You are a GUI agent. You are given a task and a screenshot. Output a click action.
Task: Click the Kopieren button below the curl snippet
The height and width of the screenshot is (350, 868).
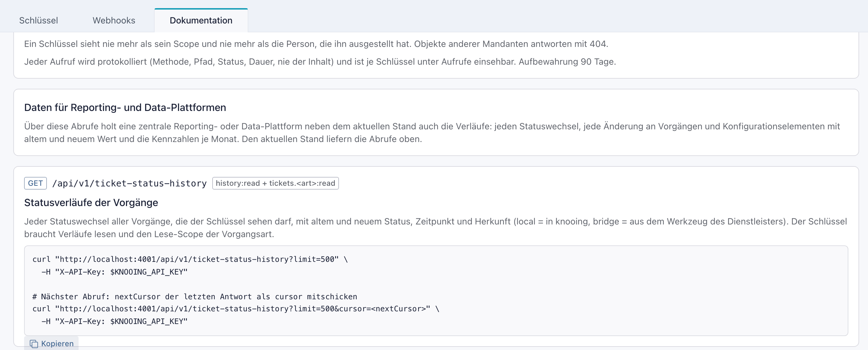coord(51,343)
